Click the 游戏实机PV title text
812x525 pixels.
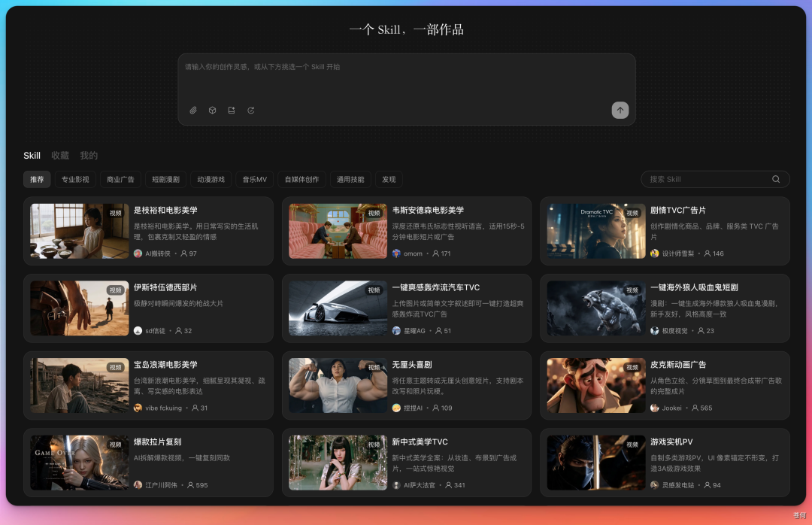tap(671, 442)
